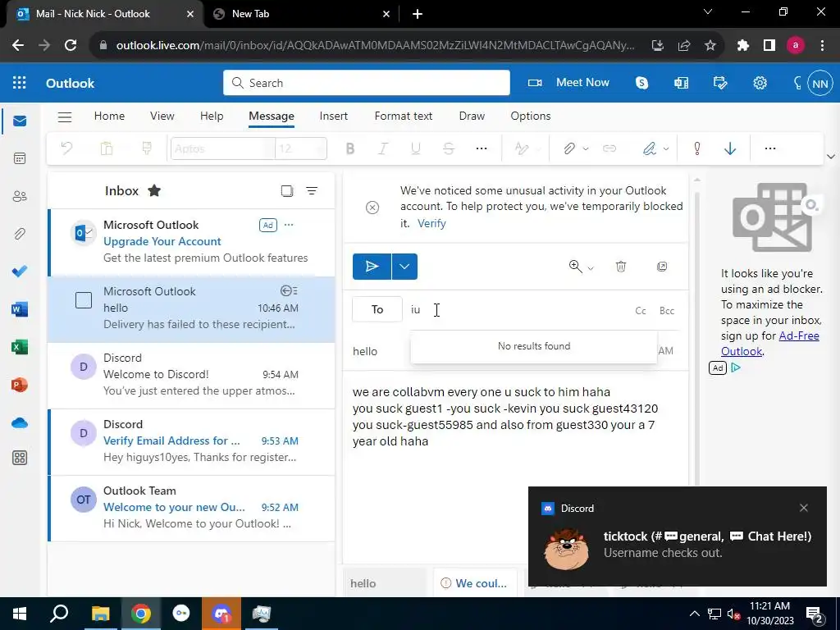
Task: Expand the ribbon with chevron
Action: (831, 157)
